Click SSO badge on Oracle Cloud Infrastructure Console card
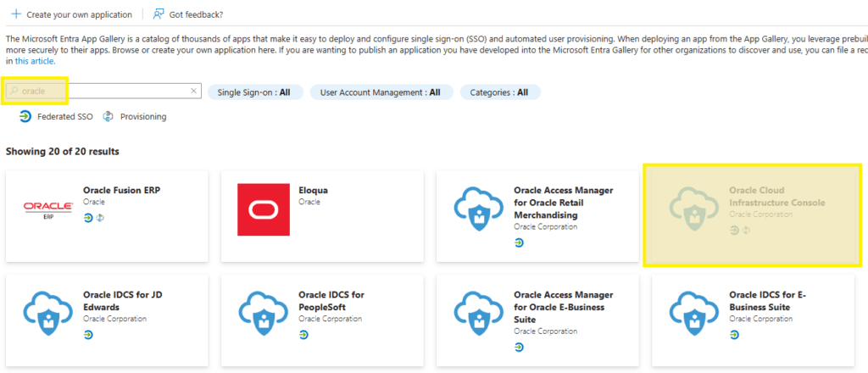The width and height of the screenshot is (868, 373). pos(734,231)
